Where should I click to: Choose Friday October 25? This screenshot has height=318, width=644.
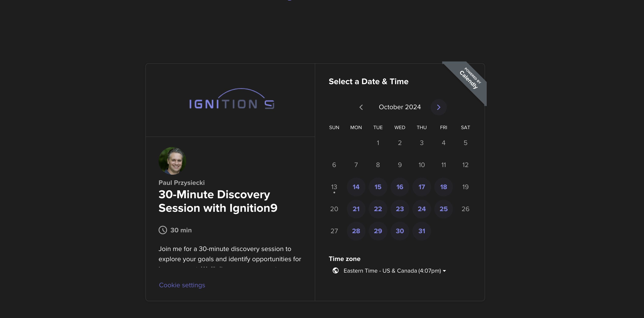pyautogui.click(x=443, y=209)
